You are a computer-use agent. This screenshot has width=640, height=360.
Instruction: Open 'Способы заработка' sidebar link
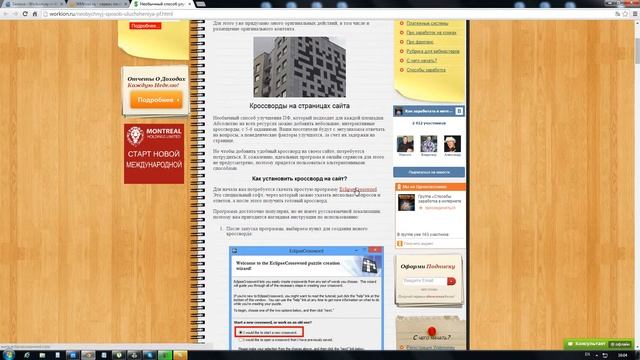(x=426, y=70)
